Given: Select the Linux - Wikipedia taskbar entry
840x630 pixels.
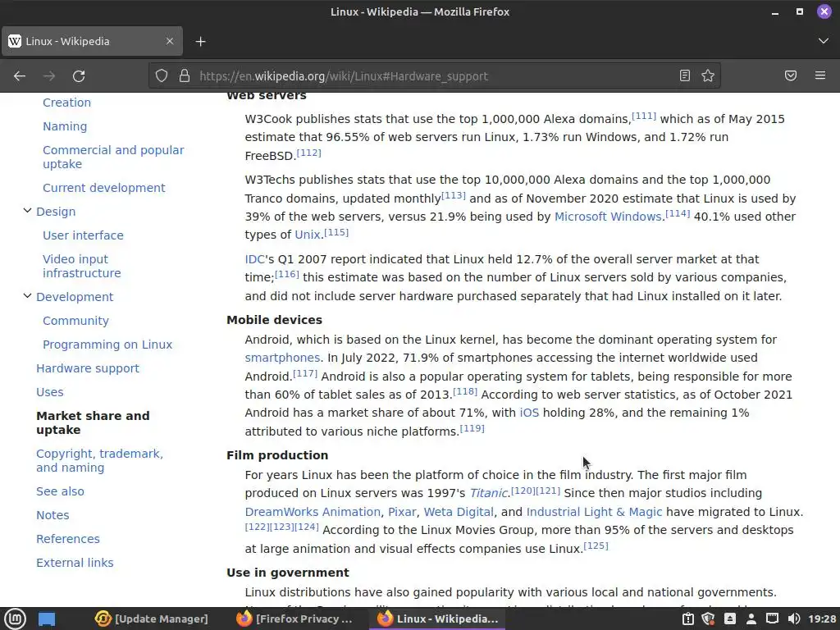Looking at the screenshot, I should (x=438, y=619).
